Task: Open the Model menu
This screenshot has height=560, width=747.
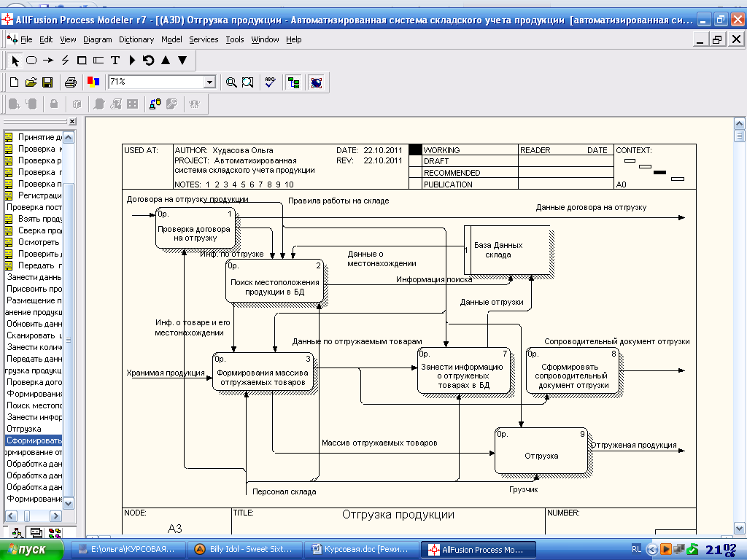Action: 171,39
